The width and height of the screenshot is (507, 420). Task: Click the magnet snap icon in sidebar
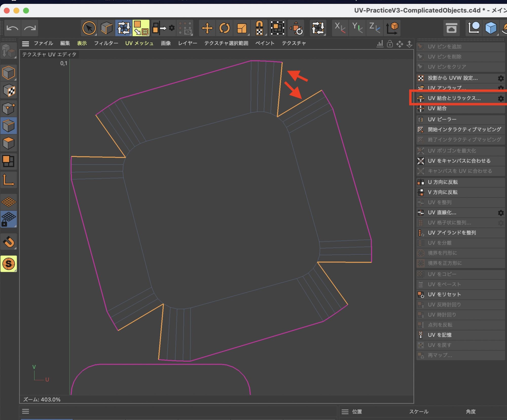coord(9,242)
